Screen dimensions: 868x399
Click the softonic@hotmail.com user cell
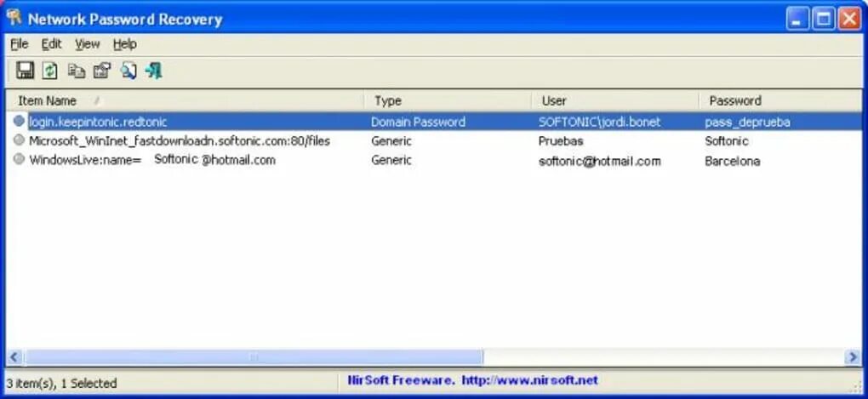pyautogui.click(x=600, y=161)
